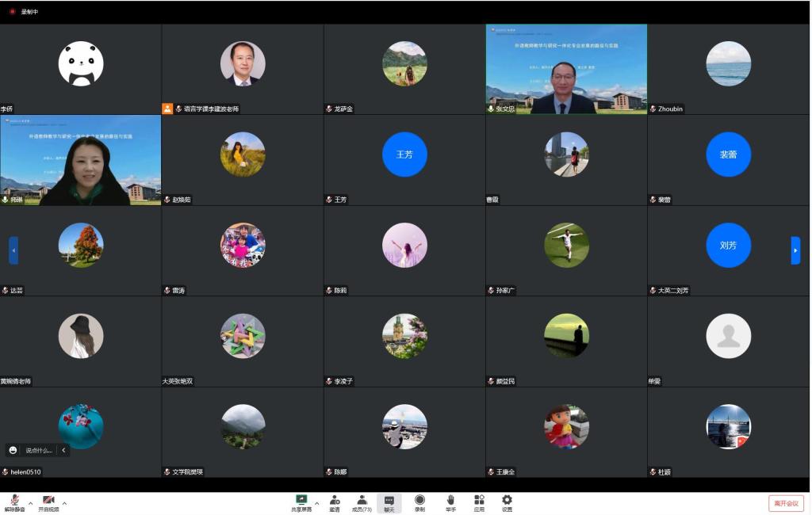The image size is (812, 515).
Task: Click the 录制 record icon
Action: point(419,502)
